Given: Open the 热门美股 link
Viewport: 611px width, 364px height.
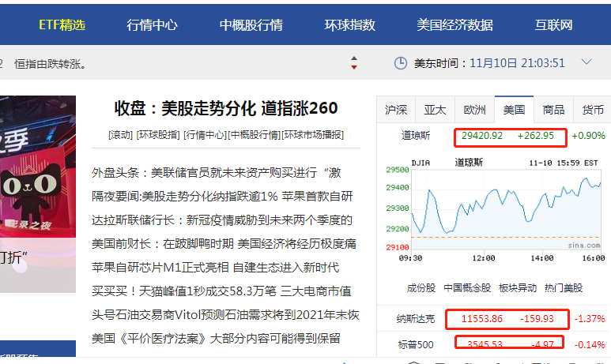Looking at the screenshot, I should pyautogui.click(x=564, y=288).
